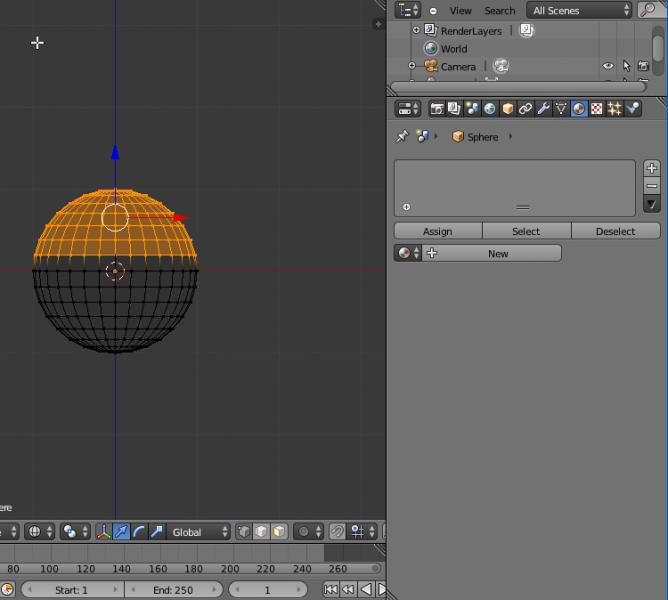Pin the properties context with pushpin
Screen dimensions: 668x600
click(402, 137)
